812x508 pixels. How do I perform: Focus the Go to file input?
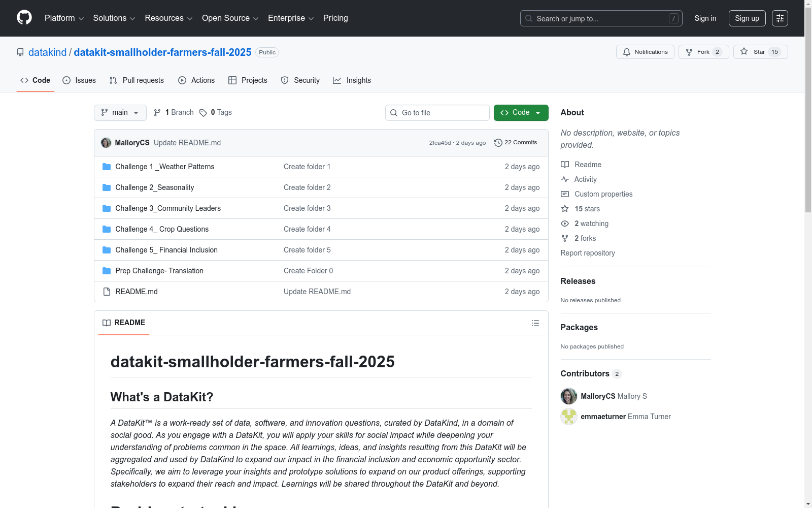437,113
